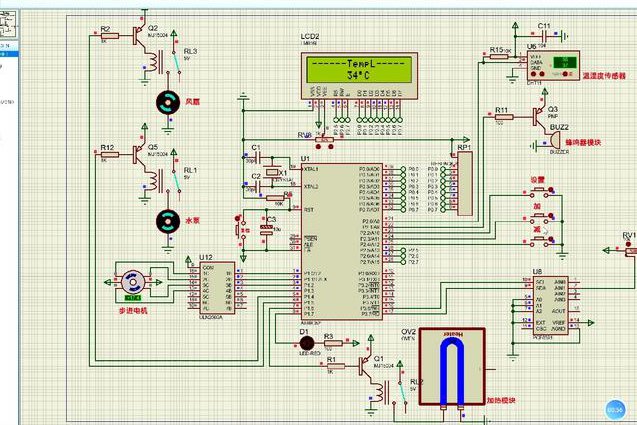Push the 减 decrease push-button switch
This screenshot has width=637, height=425.
[x=539, y=241]
